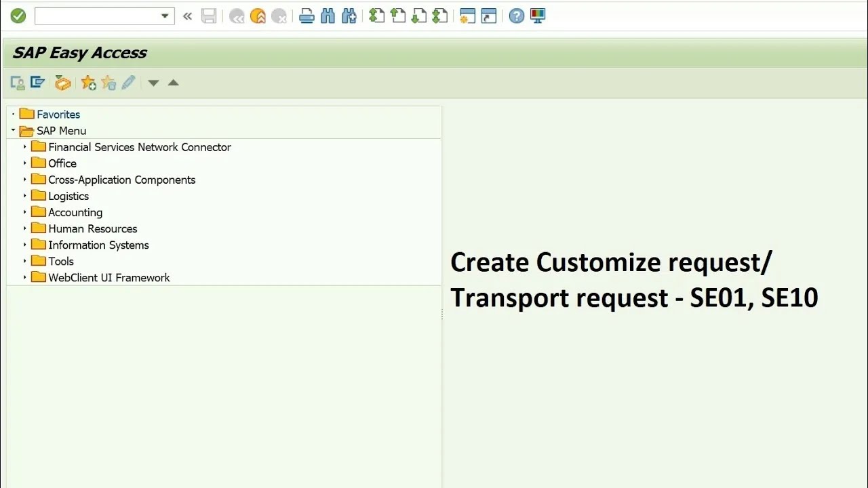Open Customize Local Layout monitor icon
The height and width of the screenshot is (488, 868).
click(x=538, y=16)
